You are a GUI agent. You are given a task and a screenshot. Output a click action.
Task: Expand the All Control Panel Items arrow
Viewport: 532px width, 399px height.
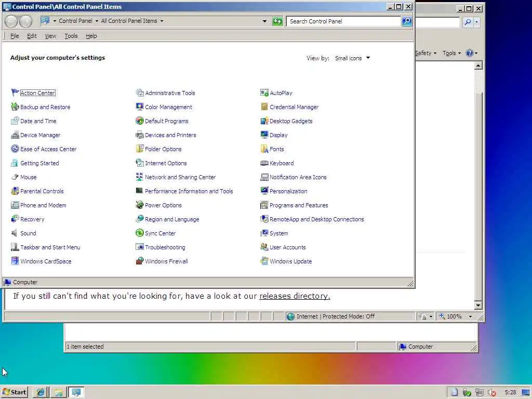162,21
